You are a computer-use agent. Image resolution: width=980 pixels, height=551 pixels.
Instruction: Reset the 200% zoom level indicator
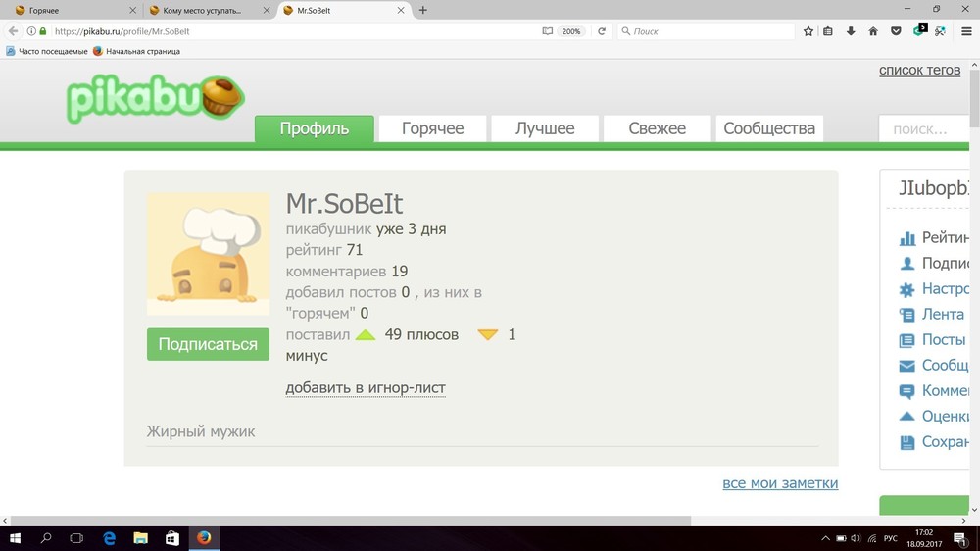(572, 31)
